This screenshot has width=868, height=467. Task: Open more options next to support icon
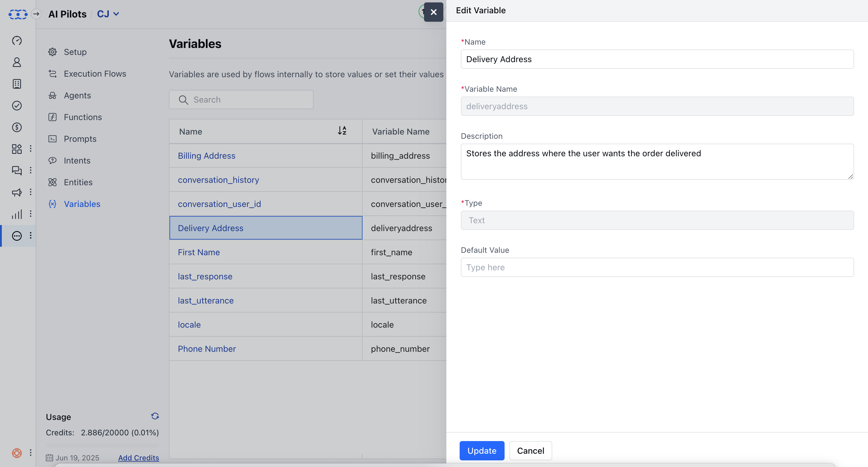tap(31, 453)
